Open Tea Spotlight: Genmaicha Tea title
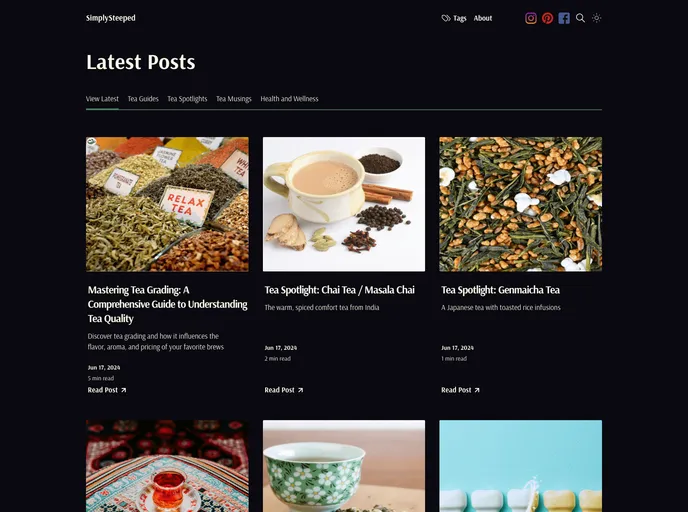 500,290
